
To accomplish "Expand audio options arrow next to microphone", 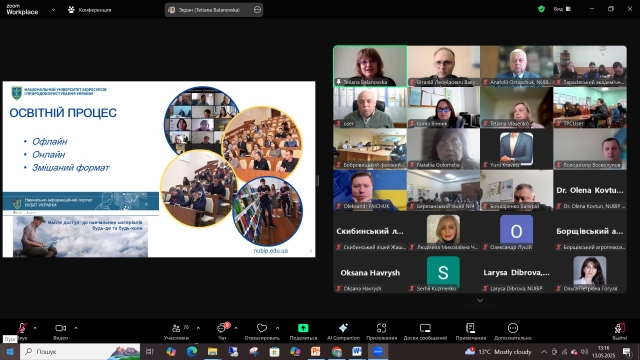I will click(x=35, y=328).
